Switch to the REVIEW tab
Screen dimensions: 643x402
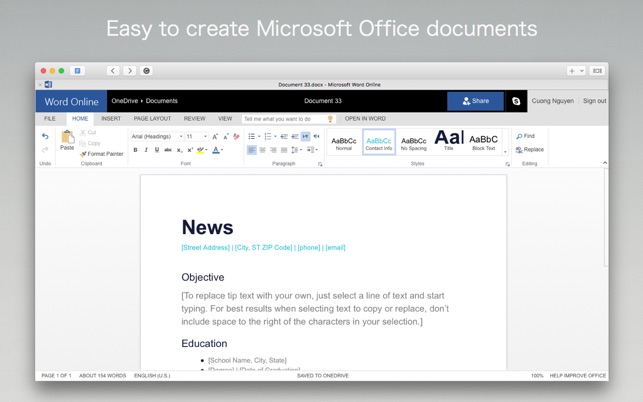click(x=194, y=119)
